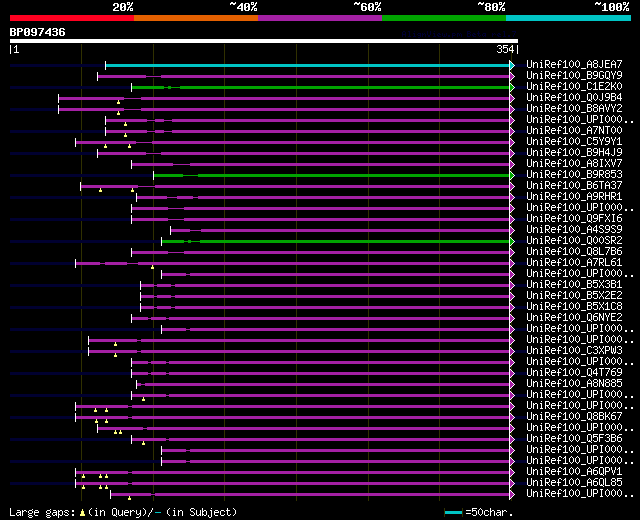Select the UniRef100_Q5F3B6 label

pos(574,439)
